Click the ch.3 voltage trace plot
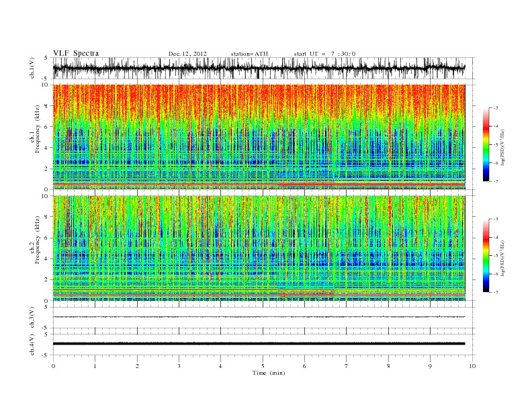Image resolution: width=532 pixels, height=411 pixels. (x=259, y=317)
